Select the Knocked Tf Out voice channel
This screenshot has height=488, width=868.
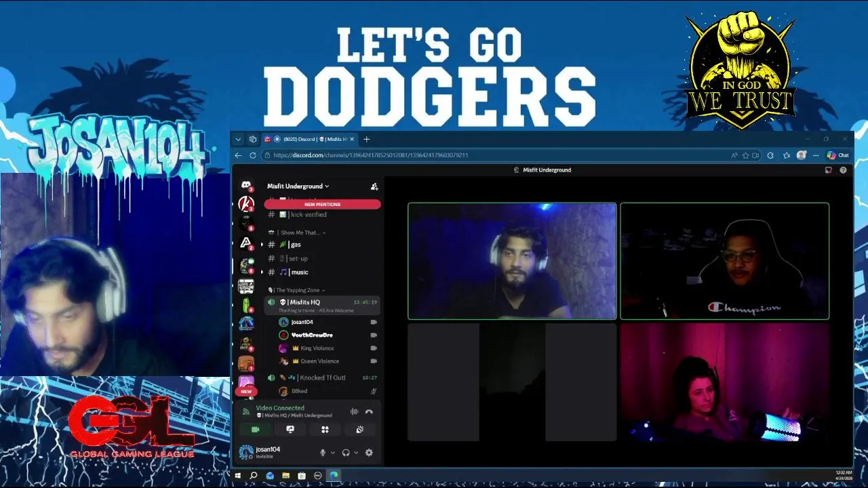click(x=322, y=378)
